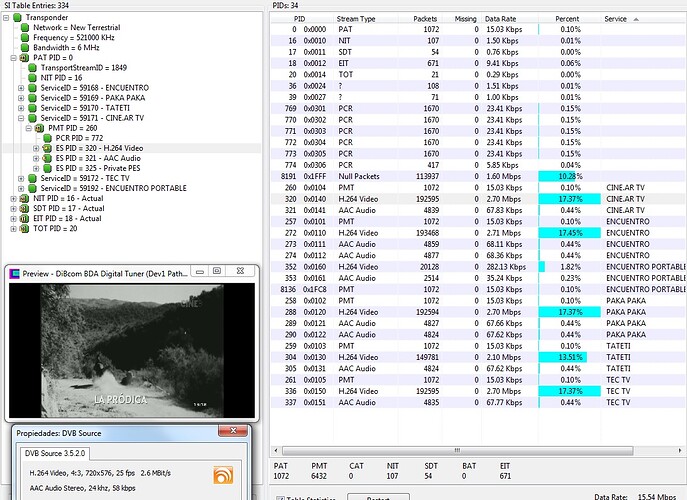Click the left arrow of PID table scrollbar
The height and width of the screenshot is (500, 687).
276,450
